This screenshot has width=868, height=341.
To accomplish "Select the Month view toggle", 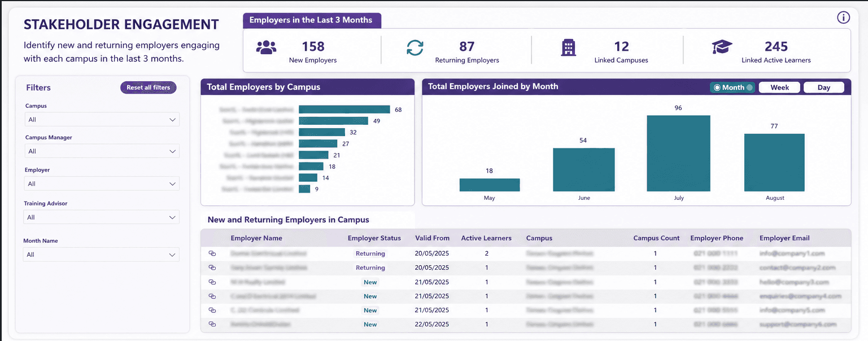I will [732, 88].
